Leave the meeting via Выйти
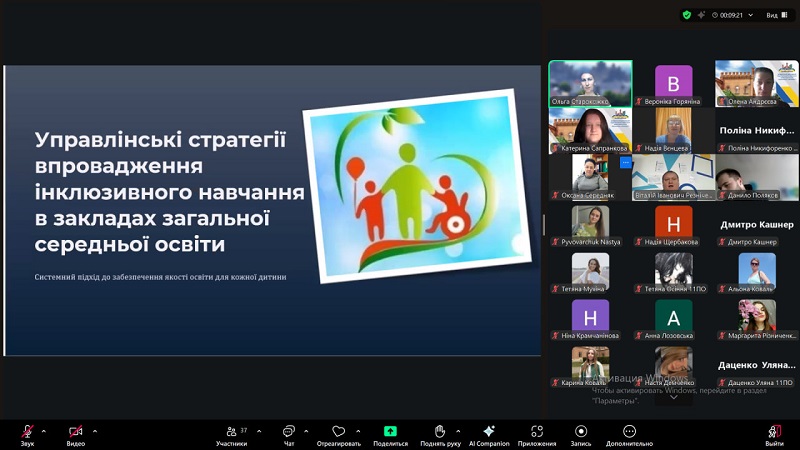Viewport: 800px width, 450px height. pos(774,432)
